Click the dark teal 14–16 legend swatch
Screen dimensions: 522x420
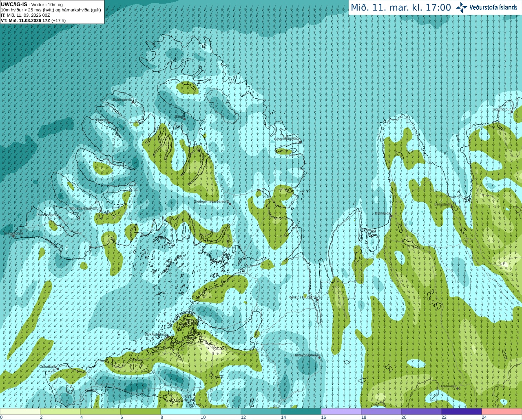301,411
